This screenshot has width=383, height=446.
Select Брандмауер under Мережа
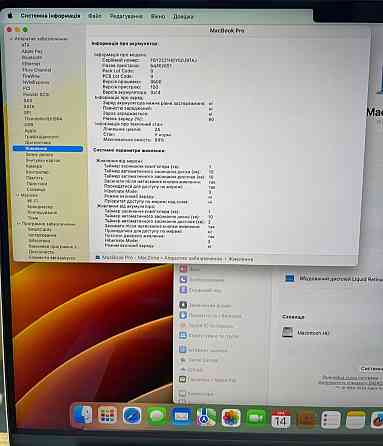tap(40, 207)
